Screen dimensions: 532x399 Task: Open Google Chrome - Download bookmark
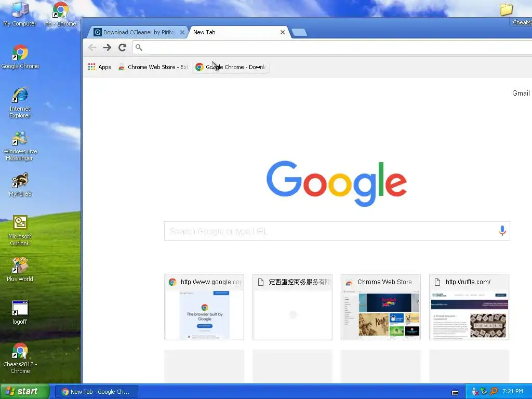pyautogui.click(x=231, y=67)
